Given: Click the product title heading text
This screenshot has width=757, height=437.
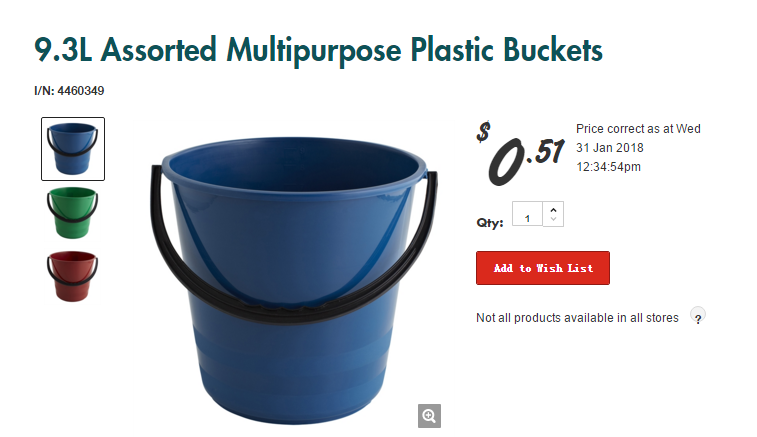Looking at the screenshot, I should click(x=318, y=50).
